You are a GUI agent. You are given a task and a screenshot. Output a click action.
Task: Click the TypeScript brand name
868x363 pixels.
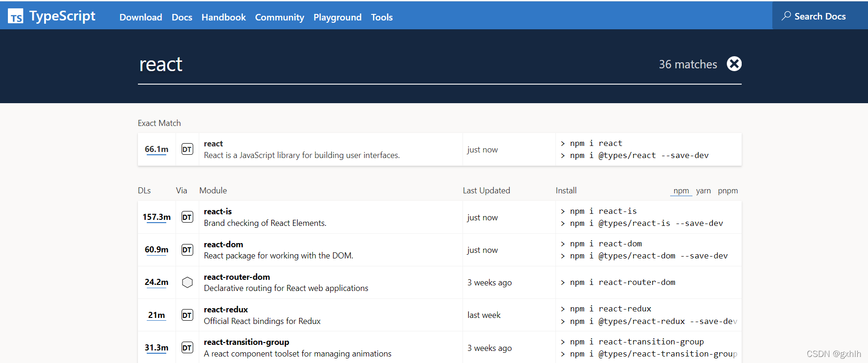click(x=62, y=16)
